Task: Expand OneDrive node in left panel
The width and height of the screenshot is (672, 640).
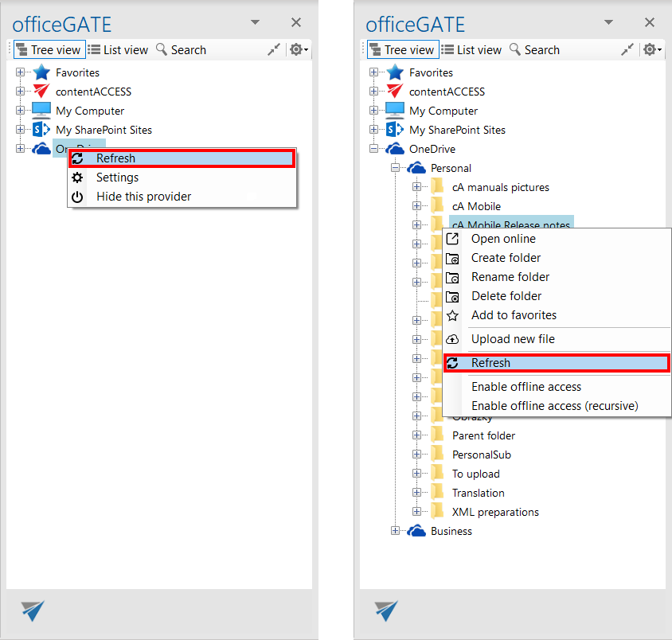Action: pos(20,148)
